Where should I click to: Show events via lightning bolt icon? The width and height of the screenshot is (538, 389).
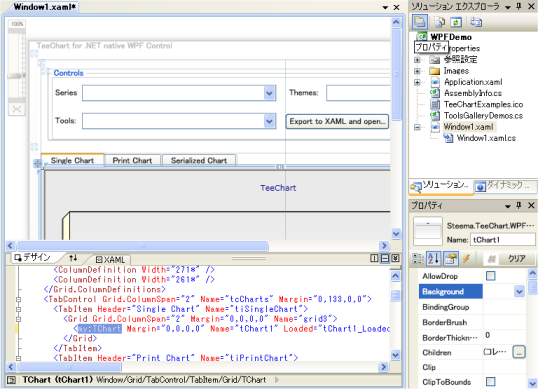click(x=466, y=259)
